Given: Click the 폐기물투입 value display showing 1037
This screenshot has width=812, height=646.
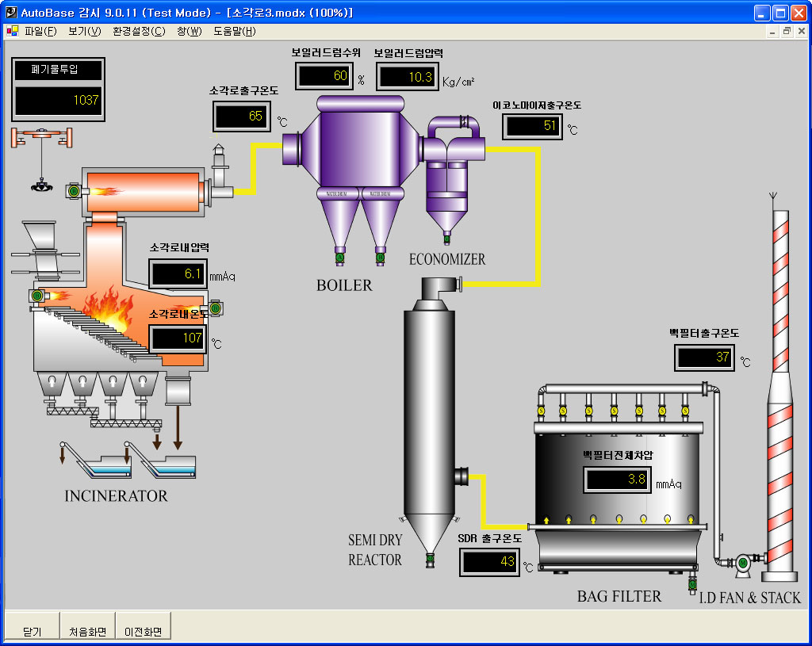Looking at the screenshot, I should (59, 100).
